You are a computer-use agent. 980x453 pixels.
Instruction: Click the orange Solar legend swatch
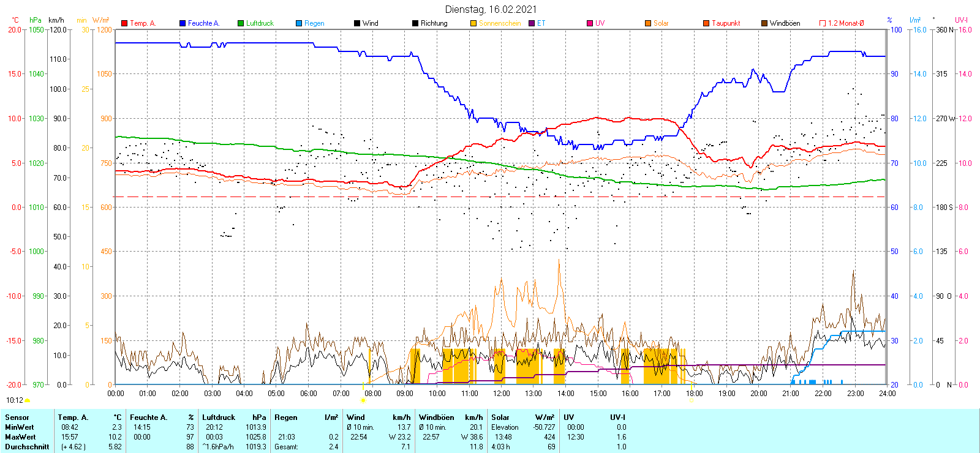click(x=648, y=23)
